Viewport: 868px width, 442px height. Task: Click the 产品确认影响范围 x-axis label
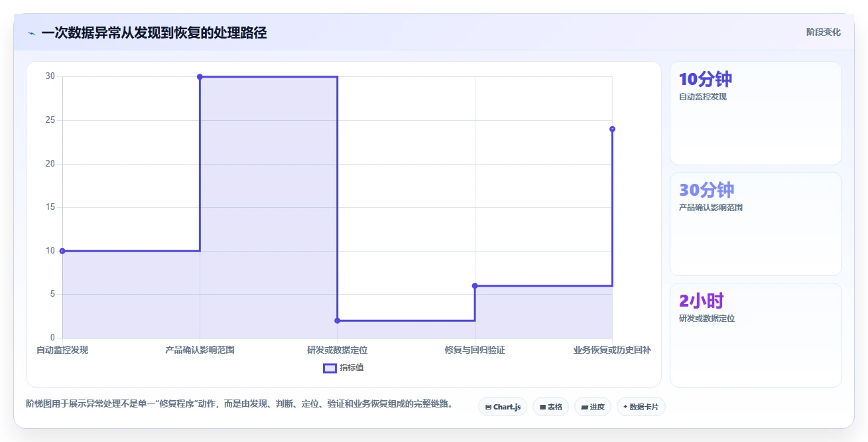coord(200,350)
